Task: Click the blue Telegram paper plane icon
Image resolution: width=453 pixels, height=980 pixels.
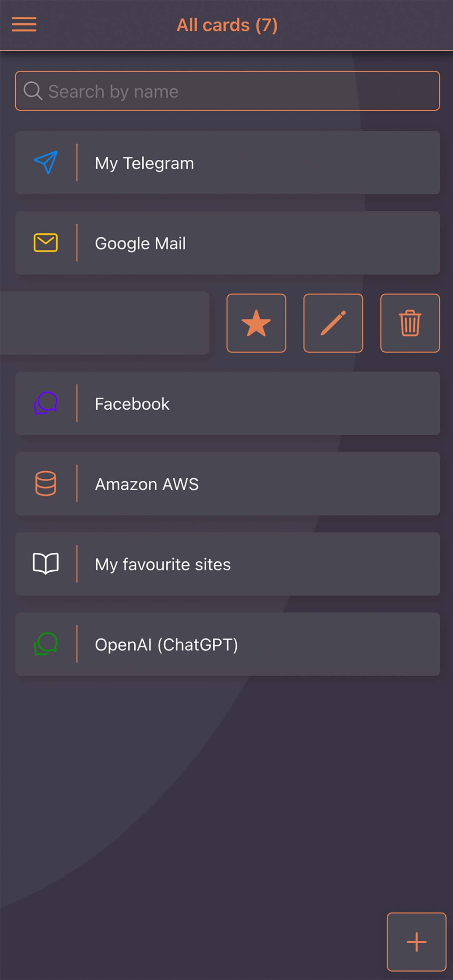Action: click(x=46, y=163)
